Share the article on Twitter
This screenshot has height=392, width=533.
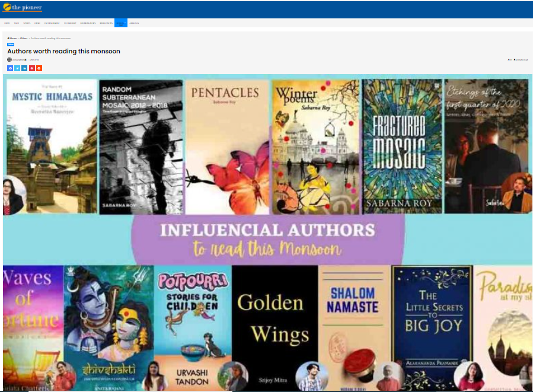pos(17,68)
